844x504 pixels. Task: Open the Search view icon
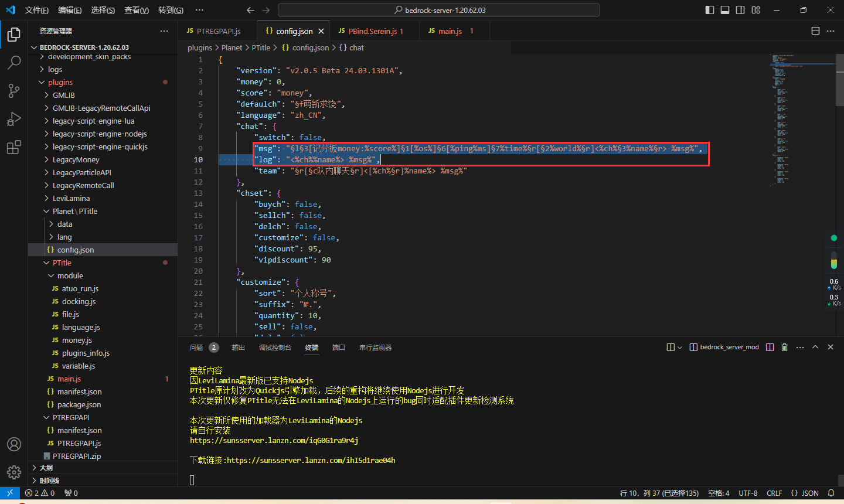pyautogui.click(x=14, y=62)
